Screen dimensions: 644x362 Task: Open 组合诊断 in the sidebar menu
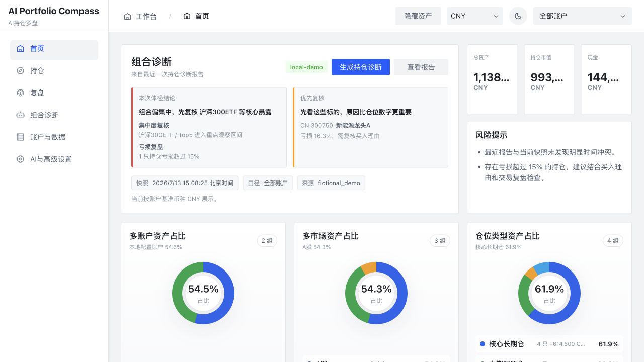point(54,115)
